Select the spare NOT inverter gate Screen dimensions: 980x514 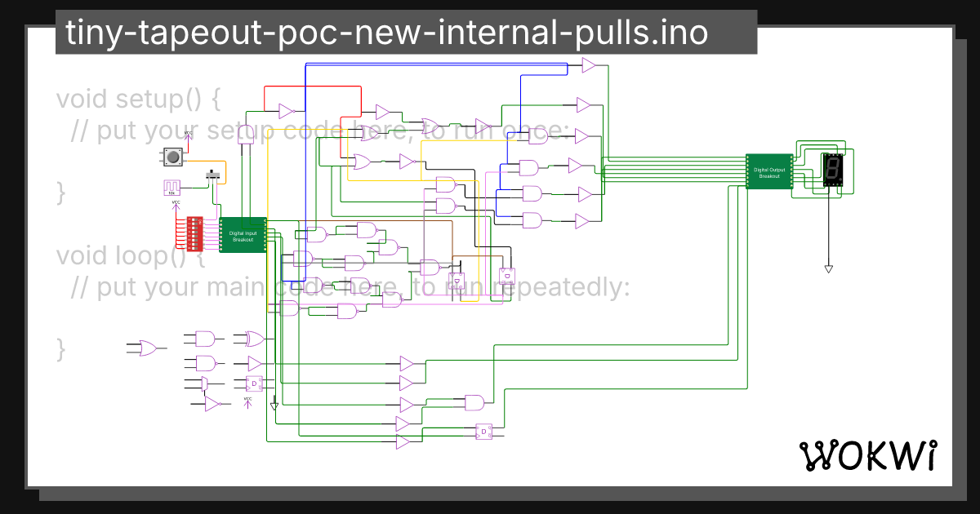(x=212, y=404)
